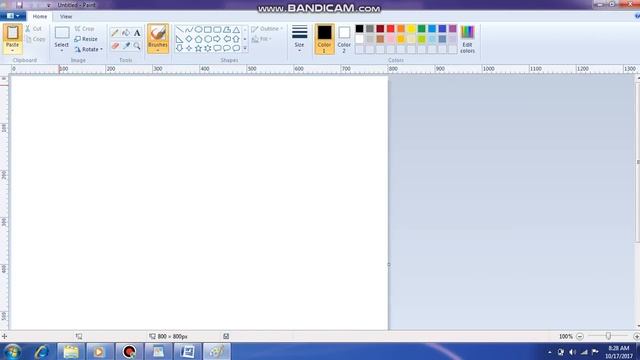640x360 pixels.
Task: Choose the Down arrow shape
Action: [180, 48]
